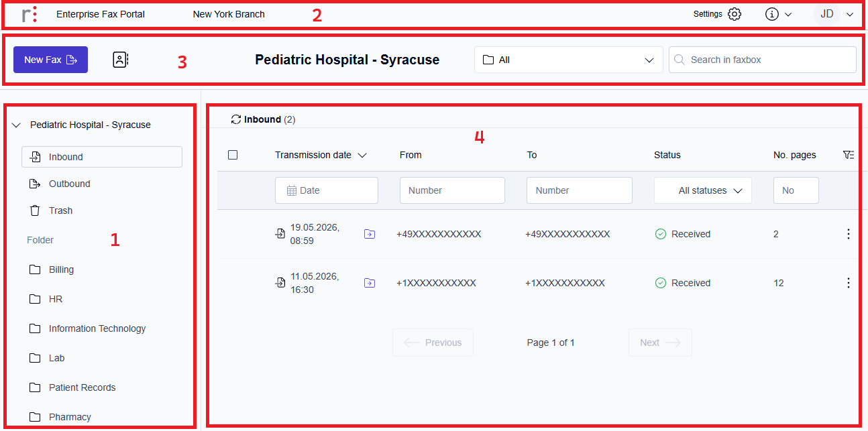The image size is (868, 431).
Task: Click the To Number filter field
Action: click(x=580, y=190)
